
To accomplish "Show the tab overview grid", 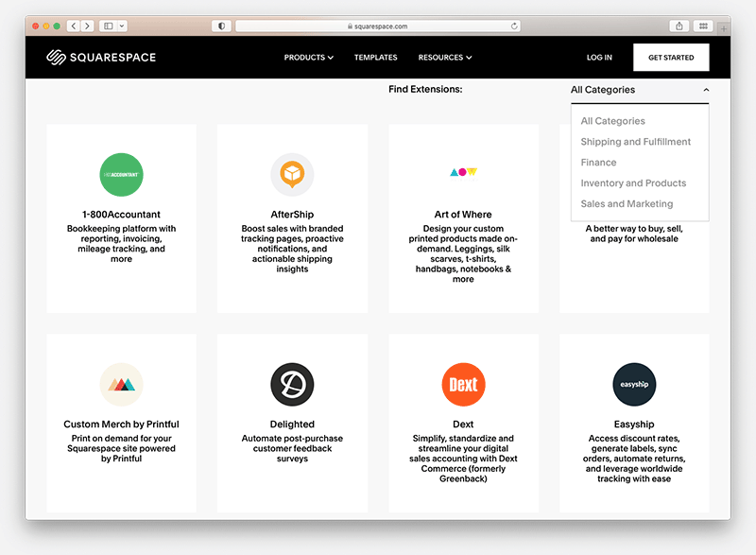I will 703,26.
